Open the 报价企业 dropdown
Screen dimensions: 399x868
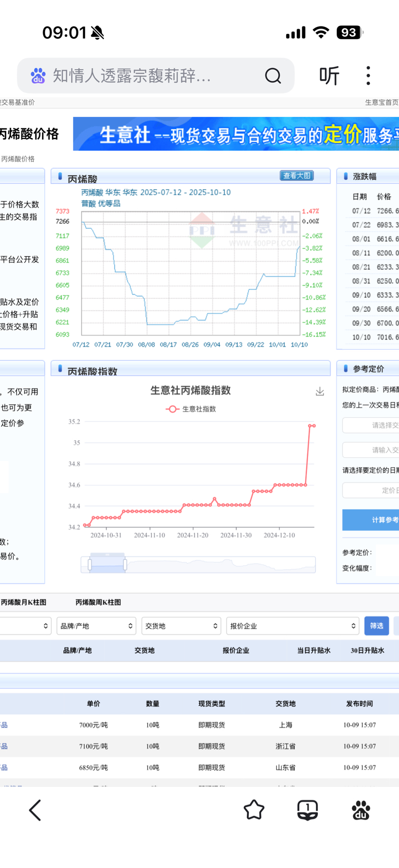click(x=293, y=626)
